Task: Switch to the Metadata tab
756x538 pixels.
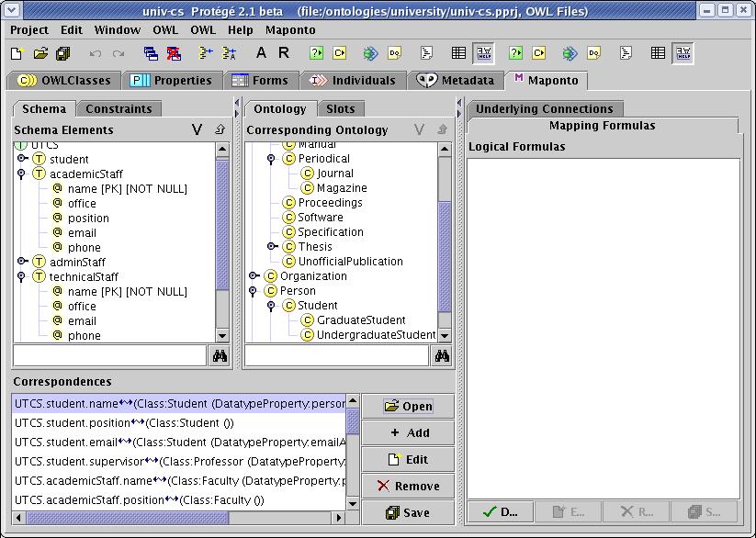Action: 455,81
